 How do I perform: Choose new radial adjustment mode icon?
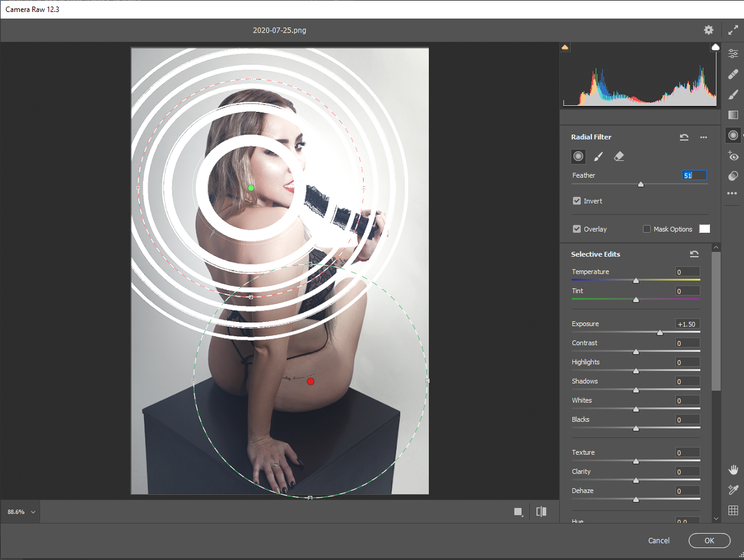point(578,156)
